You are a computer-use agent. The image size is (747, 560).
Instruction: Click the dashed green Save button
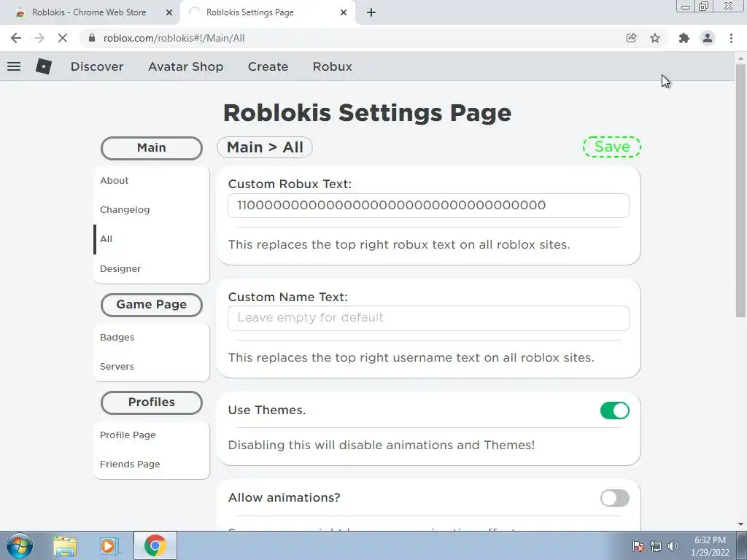click(612, 147)
